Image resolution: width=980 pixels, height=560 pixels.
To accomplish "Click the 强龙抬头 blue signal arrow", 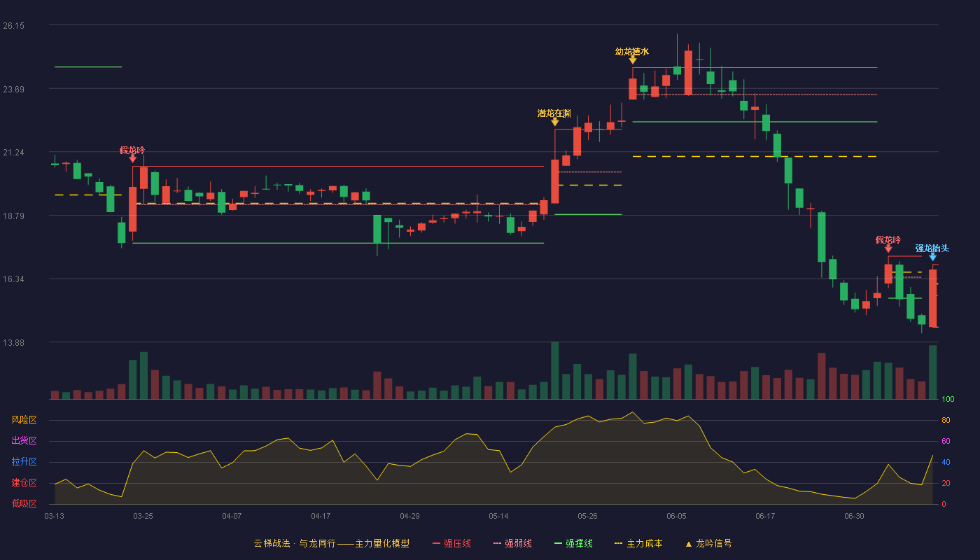I will [932, 257].
